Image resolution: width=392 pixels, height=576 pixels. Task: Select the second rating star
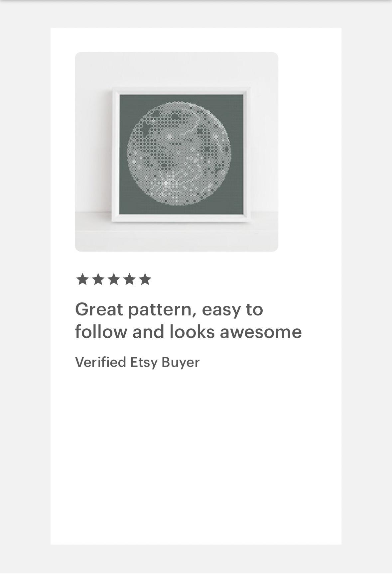tap(98, 279)
